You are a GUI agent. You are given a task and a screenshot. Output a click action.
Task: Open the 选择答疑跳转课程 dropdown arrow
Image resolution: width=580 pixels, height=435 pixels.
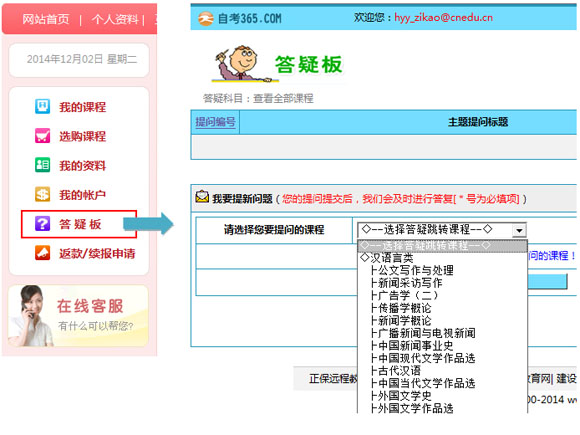pyautogui.click(x=519, y=230)
